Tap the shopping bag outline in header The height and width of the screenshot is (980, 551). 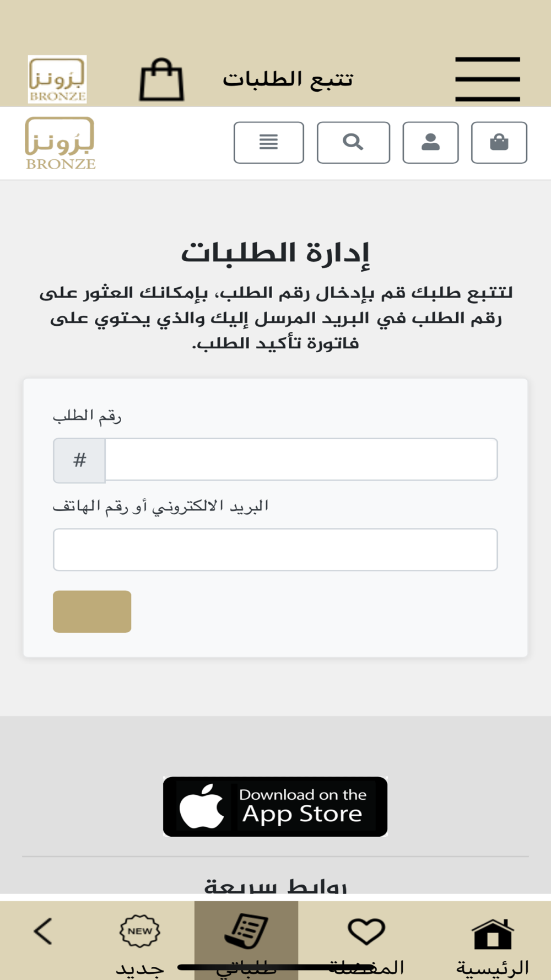(x=161, y=80)
